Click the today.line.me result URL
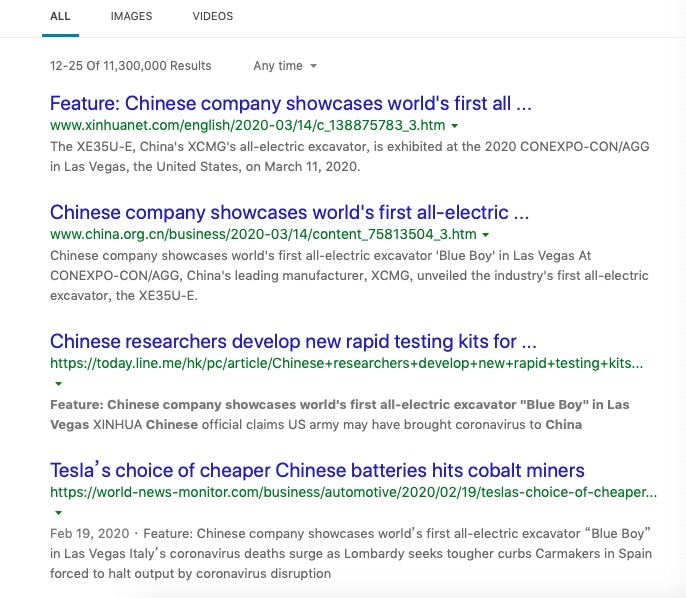 coord(346,364)
